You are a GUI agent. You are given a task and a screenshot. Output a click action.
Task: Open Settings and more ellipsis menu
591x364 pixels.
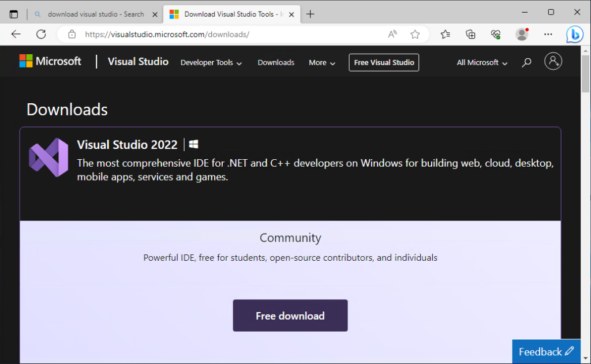point(548,34)
